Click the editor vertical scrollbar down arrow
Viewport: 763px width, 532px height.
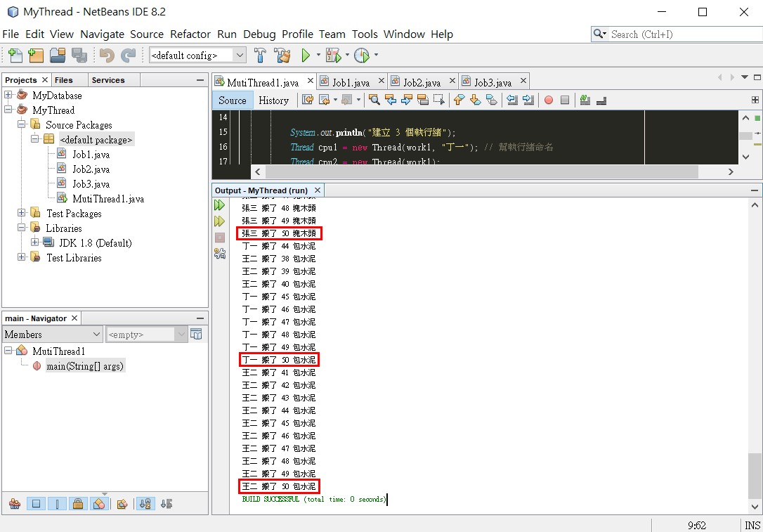coord(745,157)
